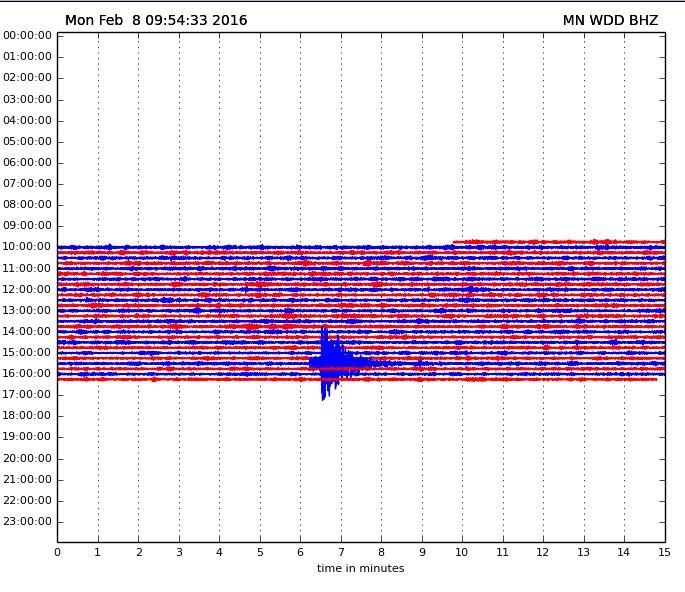Click the 20:00:00 hour label
685x592 pixels.
pos(27,458)
